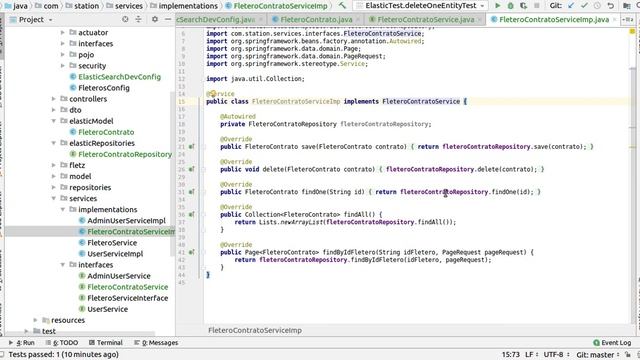Open Project Structure icon in top toolbar
This screenshot has width=640, height=360.
coord(627,6)
